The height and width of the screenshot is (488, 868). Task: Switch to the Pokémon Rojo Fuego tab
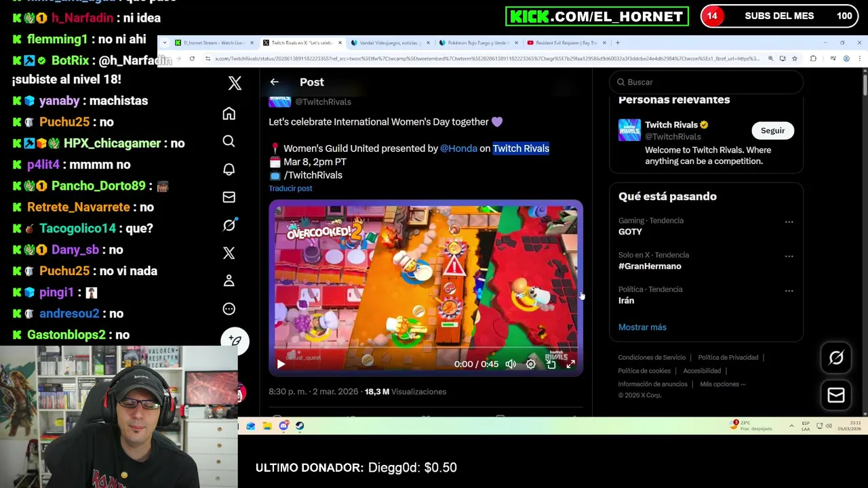point(478,43)
